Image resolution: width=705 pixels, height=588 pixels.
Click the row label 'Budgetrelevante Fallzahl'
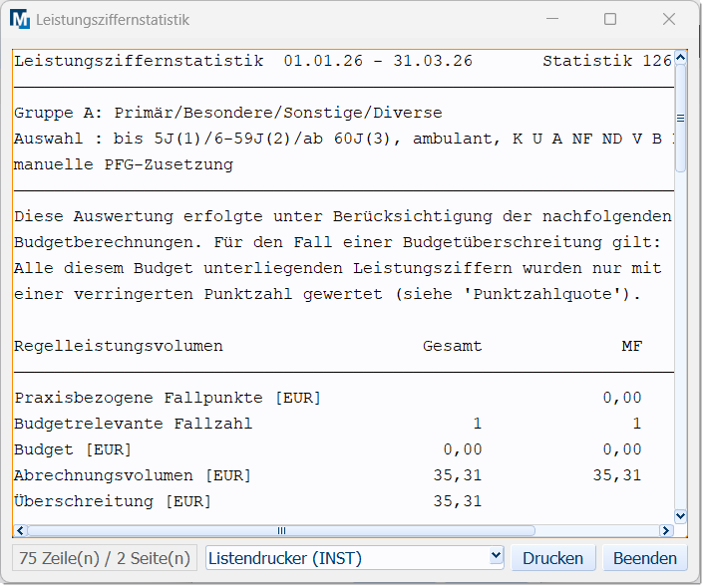click(134, 425)
